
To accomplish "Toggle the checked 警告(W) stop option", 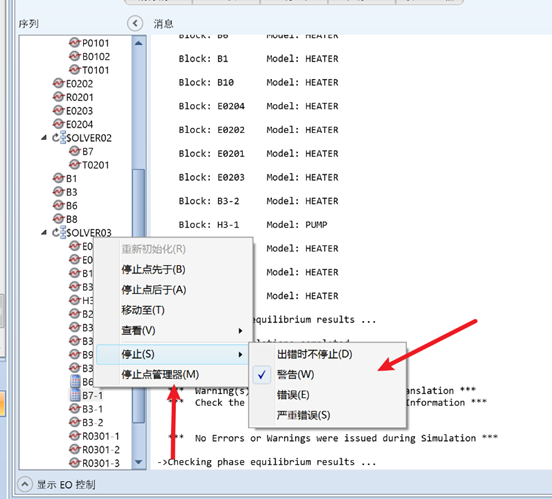I will point(295,374).
